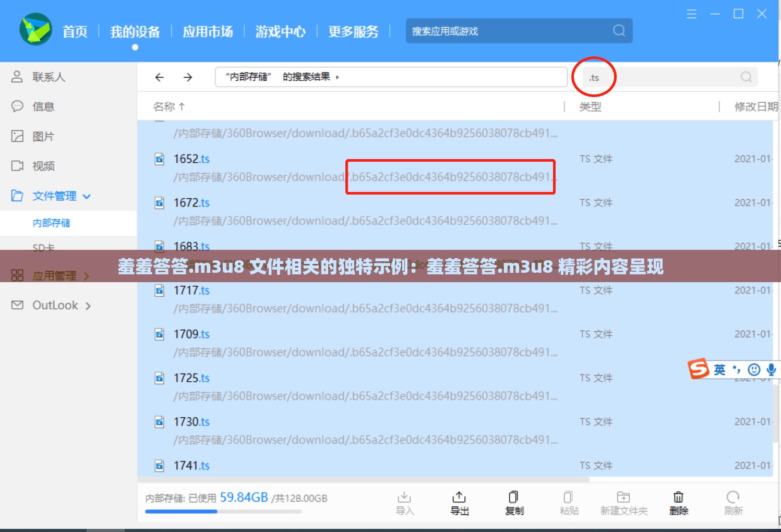Screen dimensions: 781x532
Task: Click the 新建文件夹 new folder button
Action: (624, 503)
